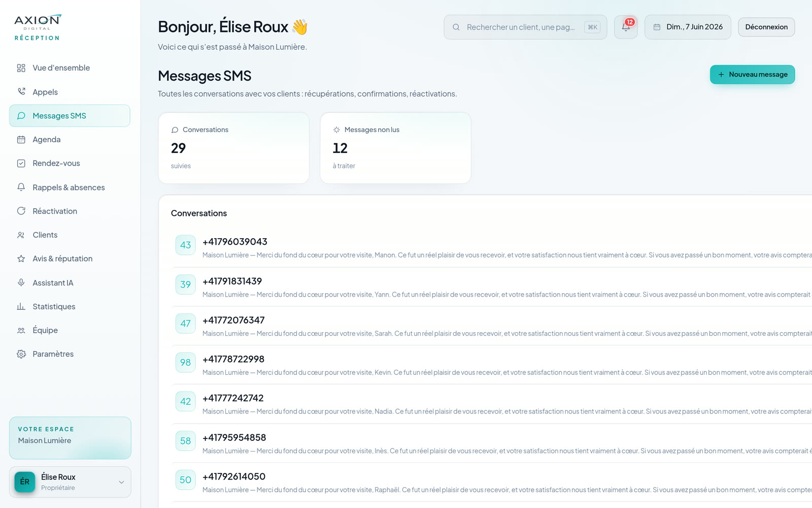Click the Dim., 7 Juin 2026 date button

[x=688, y=27]
